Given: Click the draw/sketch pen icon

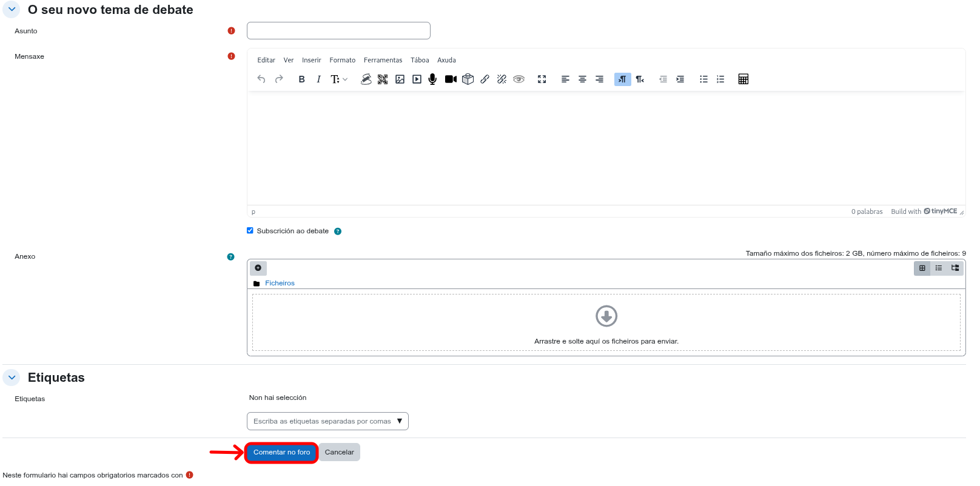Looking at the screenshot, I should (366, 79).
